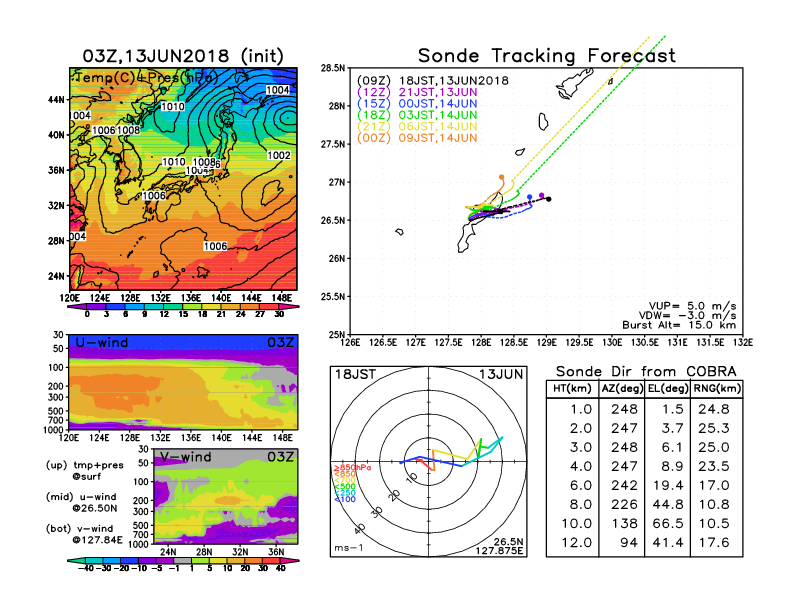Click the 'RNG(km)' column header
792x612 pixels.
pos(717,388)
